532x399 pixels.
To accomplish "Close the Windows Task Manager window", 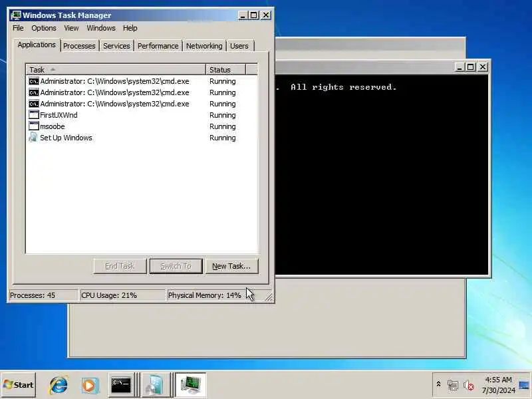I will (x=266, y=15).
